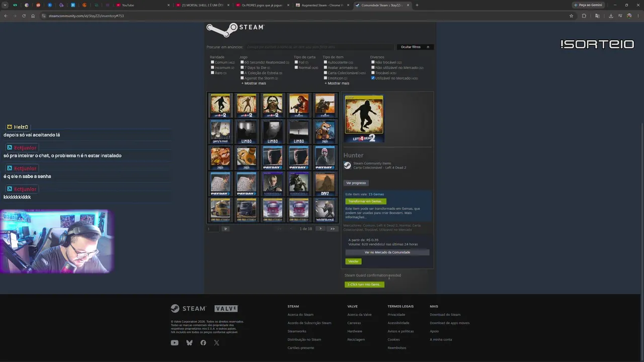This screenshot has width=644, height=362.
Task: Check the Normal card type filter
Action: (296, 67)
